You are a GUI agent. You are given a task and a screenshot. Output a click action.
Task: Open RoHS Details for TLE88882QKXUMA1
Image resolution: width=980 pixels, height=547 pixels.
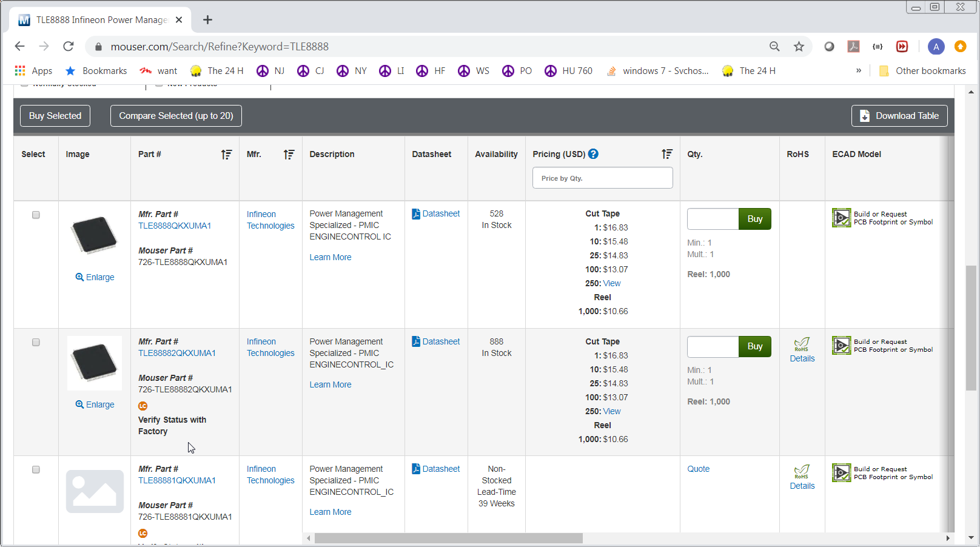pyautogui.click(x=802, y=358)
